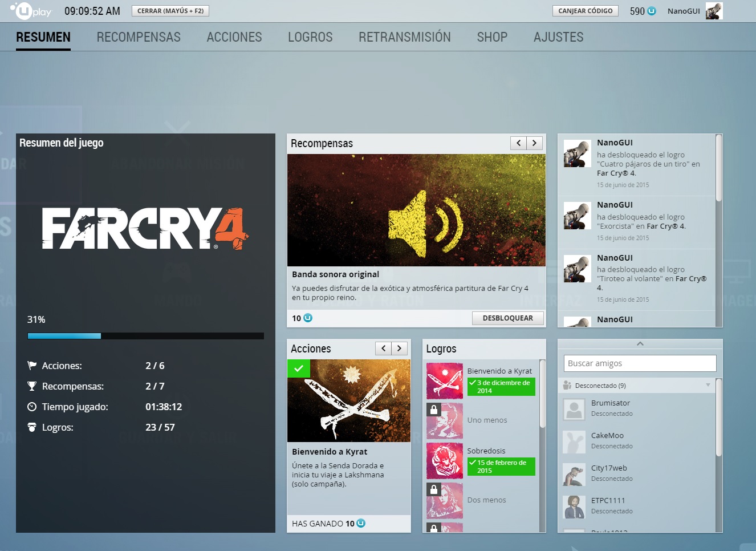Click the Far Cry 4 game logo
756x551 pixels.
(x=145, y=228)
